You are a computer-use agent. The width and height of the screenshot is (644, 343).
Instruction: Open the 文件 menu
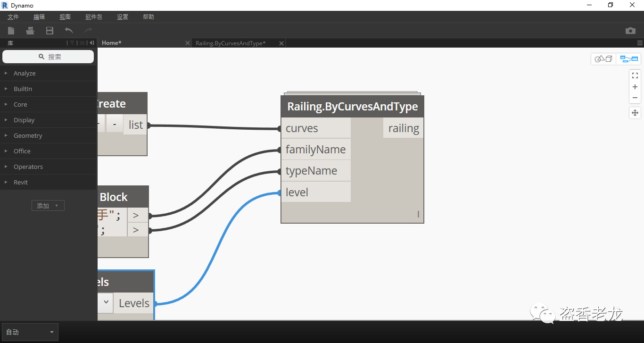coord(13,17)
